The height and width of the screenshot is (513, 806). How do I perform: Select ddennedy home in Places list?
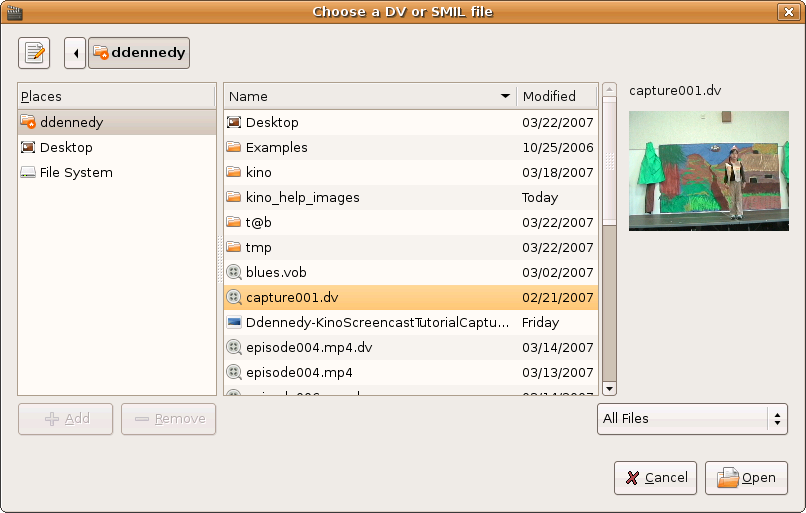(x=71, y=122)
